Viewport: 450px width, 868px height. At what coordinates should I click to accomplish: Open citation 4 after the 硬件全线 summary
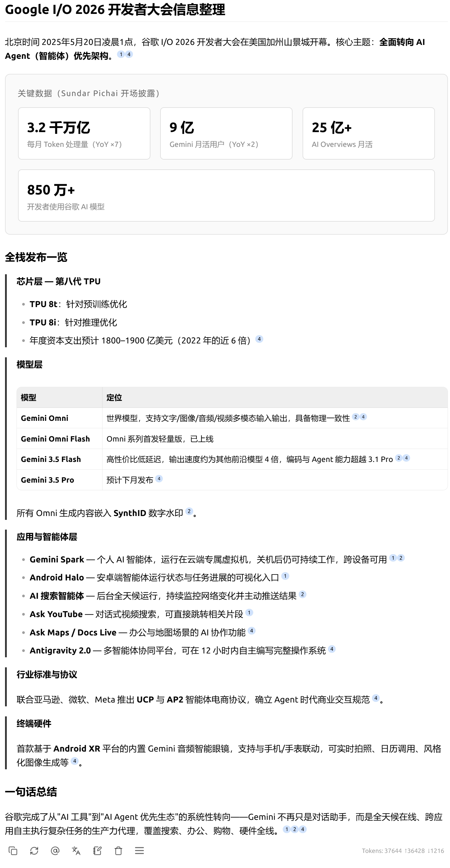[303, 829]
